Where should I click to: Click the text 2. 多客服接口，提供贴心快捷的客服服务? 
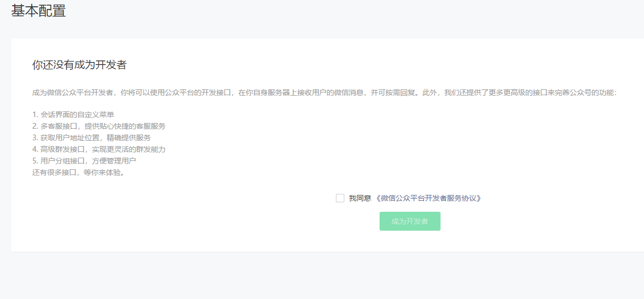pos(99,126)
